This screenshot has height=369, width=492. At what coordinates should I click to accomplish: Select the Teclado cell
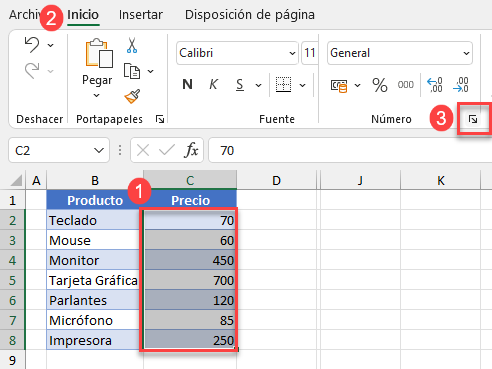point(95,220)
